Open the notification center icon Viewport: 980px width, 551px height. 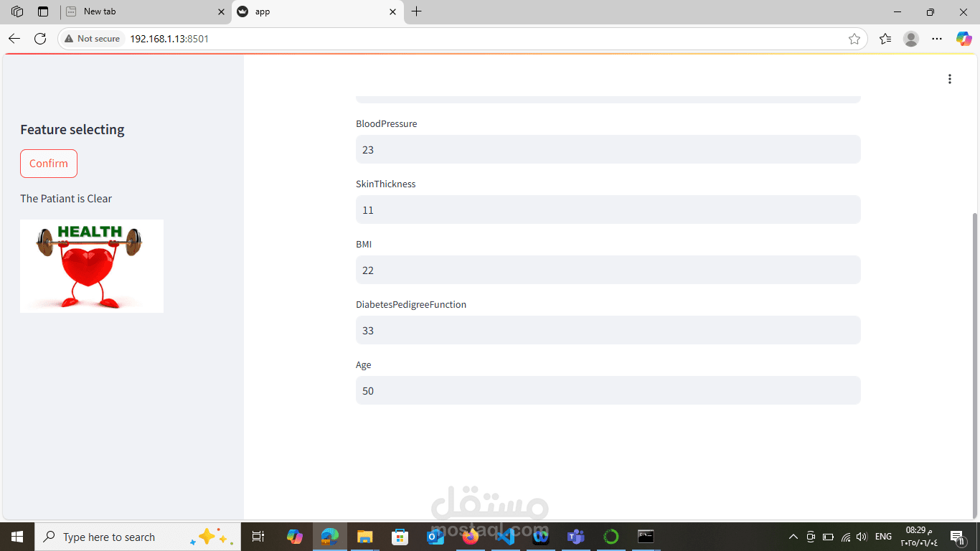click(957, 536)
